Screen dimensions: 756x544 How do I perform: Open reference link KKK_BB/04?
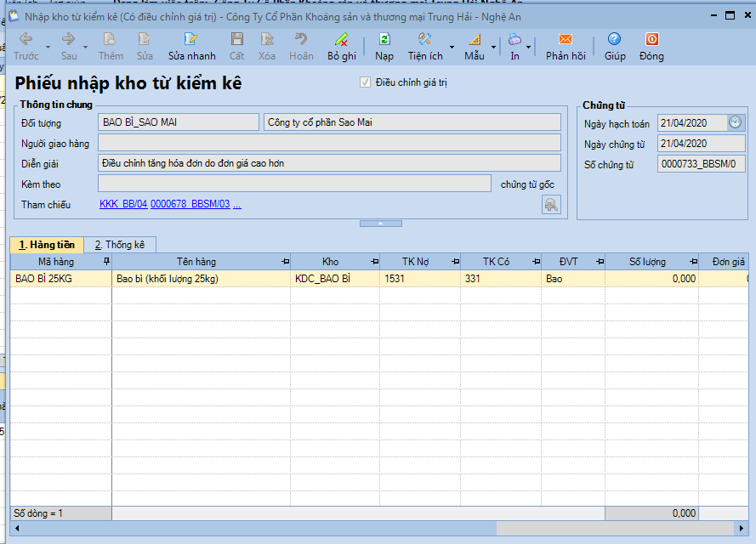coord(123,205)
